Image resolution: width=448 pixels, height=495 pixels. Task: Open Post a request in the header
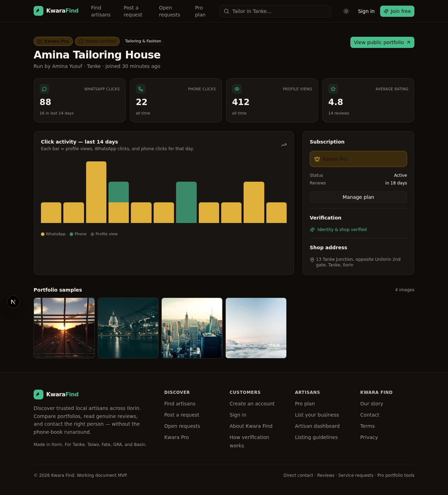tap(133, 11)
